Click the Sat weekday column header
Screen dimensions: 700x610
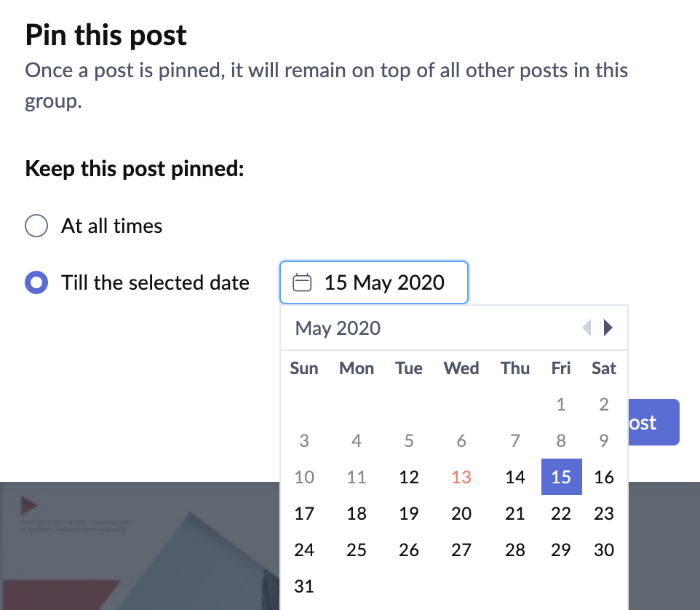[x=604, y=368]
